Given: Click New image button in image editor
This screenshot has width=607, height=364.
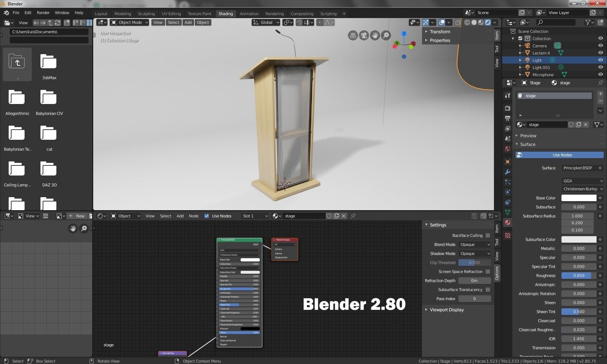Looking at the screenshot, I should pos(77,216).
